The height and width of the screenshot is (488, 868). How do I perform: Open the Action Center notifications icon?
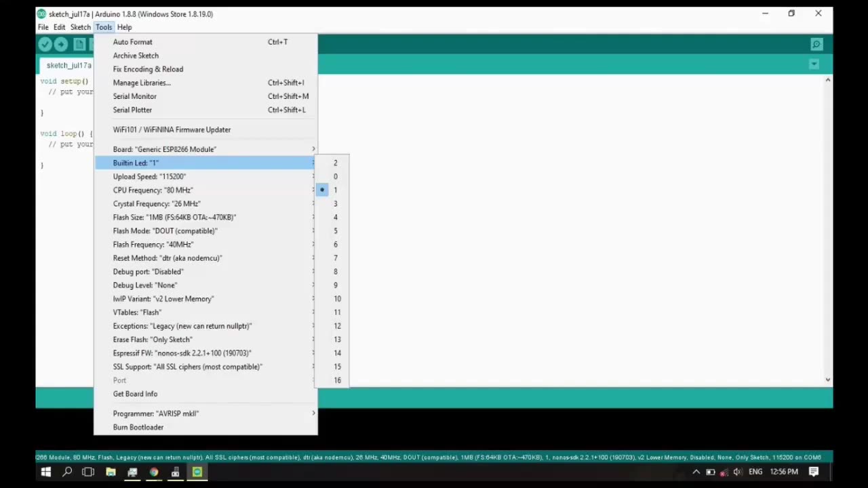pos(814,472)
